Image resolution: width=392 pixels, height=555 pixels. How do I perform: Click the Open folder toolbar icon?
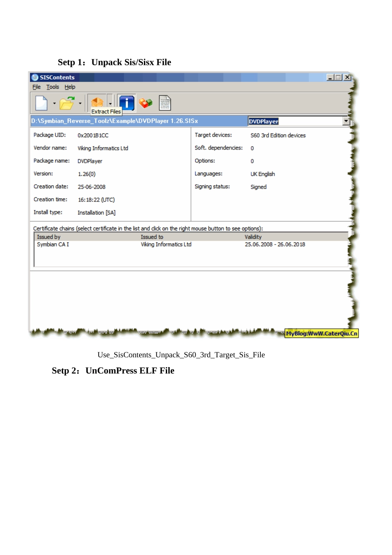67,103
